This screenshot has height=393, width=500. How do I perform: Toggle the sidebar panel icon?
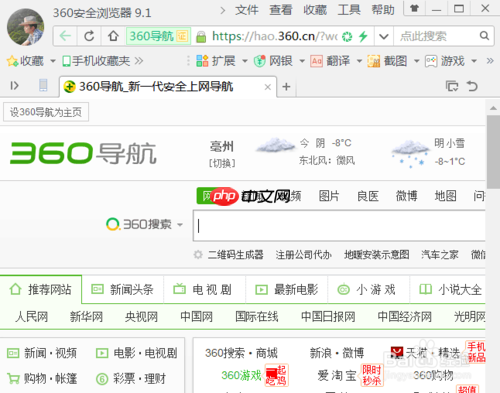point(14,86)
